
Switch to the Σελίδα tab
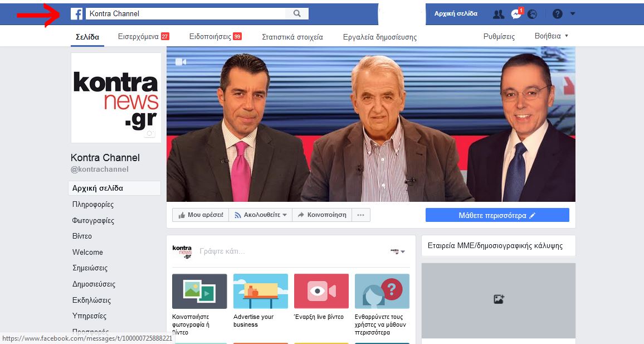pyautogui.click(x=87, y=37)
